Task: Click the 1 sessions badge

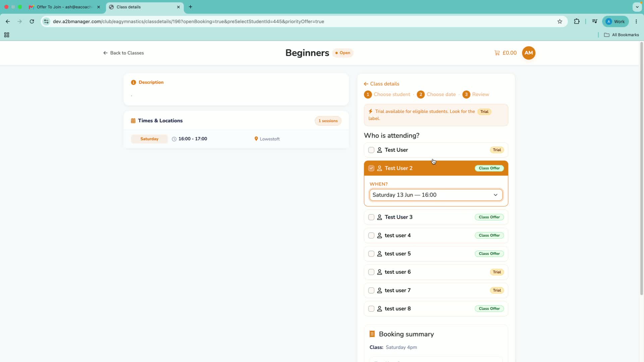Action: click(x=328, y=121)
